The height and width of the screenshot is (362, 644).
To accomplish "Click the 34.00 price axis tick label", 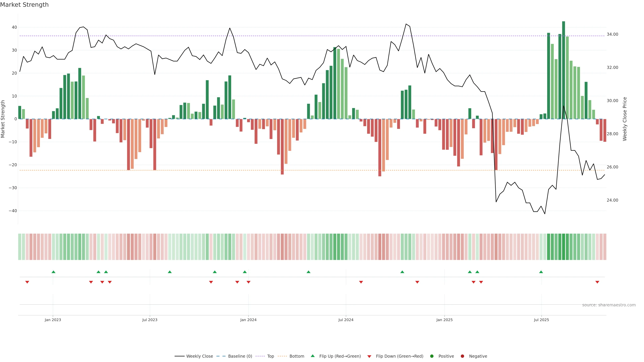I will (612, 34).
